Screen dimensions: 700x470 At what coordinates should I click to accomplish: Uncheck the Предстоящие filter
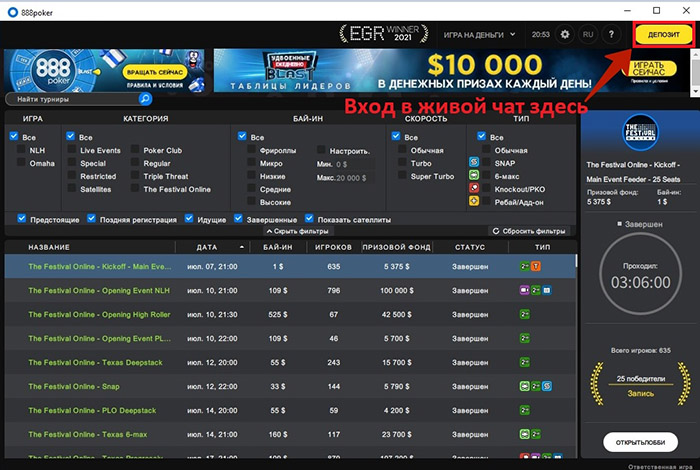(x=21, y=218)
